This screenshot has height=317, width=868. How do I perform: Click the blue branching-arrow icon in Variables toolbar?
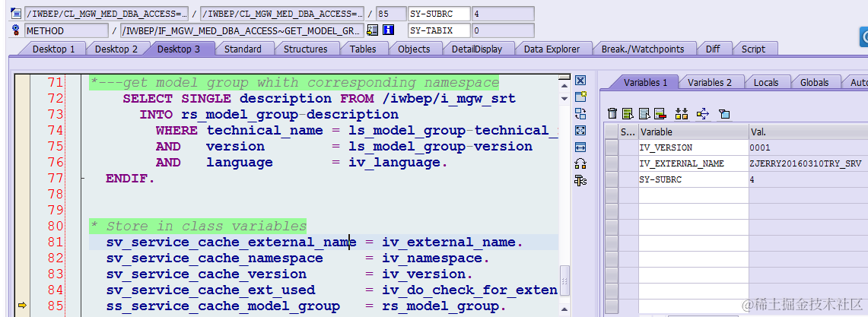point(703,114)
